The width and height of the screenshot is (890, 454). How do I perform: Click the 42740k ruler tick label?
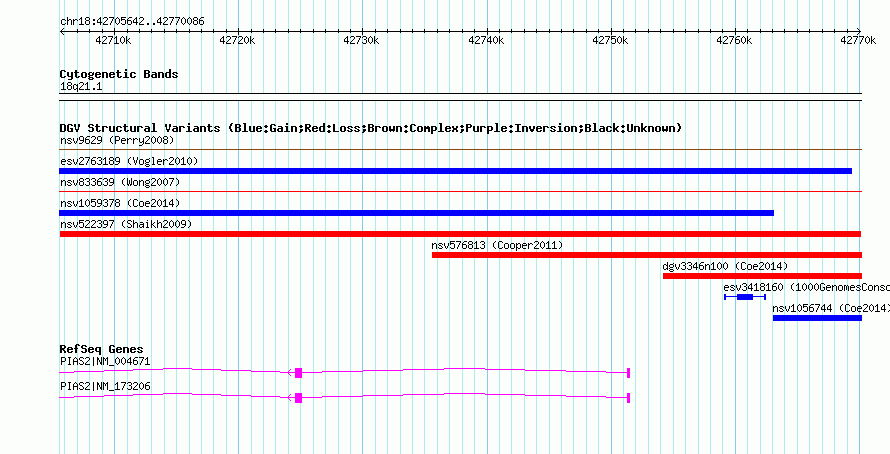tap(486, 41)
